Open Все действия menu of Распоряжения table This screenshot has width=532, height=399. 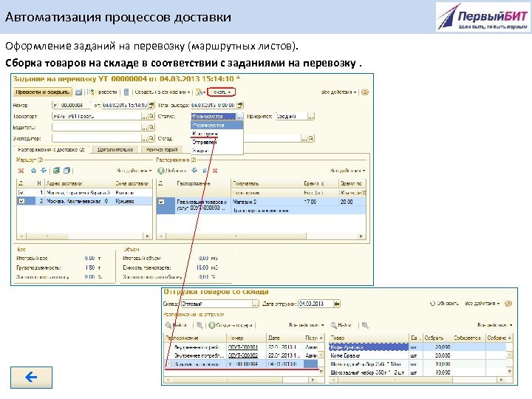[348, 171]
